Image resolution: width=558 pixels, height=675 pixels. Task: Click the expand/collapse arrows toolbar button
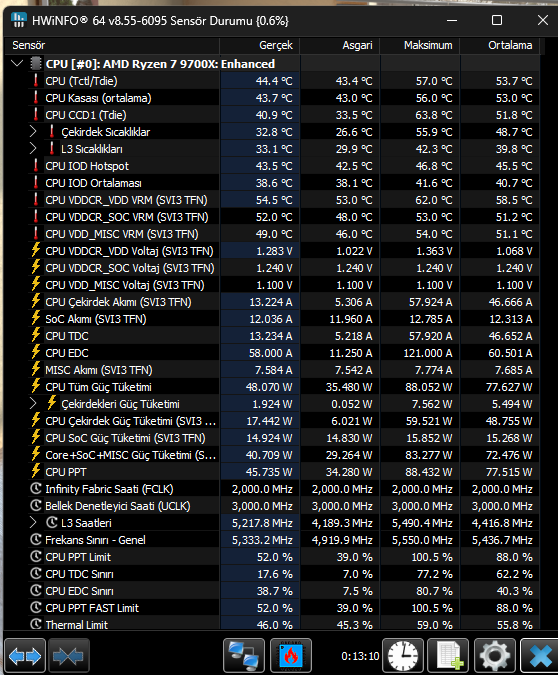click(x=25, y=656)
